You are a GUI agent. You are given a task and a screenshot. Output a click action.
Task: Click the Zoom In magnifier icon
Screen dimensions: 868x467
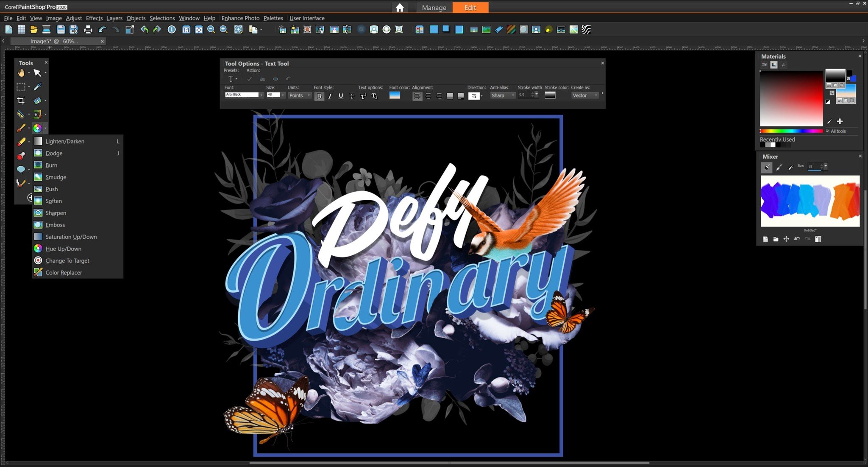tap(224, 29)
